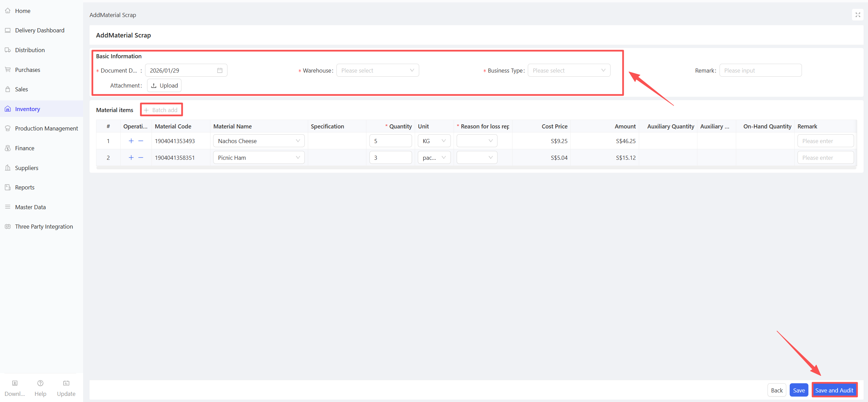Click the fullscreen expand icon
This screenshot has height=402, width=868.
coord(857,15)
